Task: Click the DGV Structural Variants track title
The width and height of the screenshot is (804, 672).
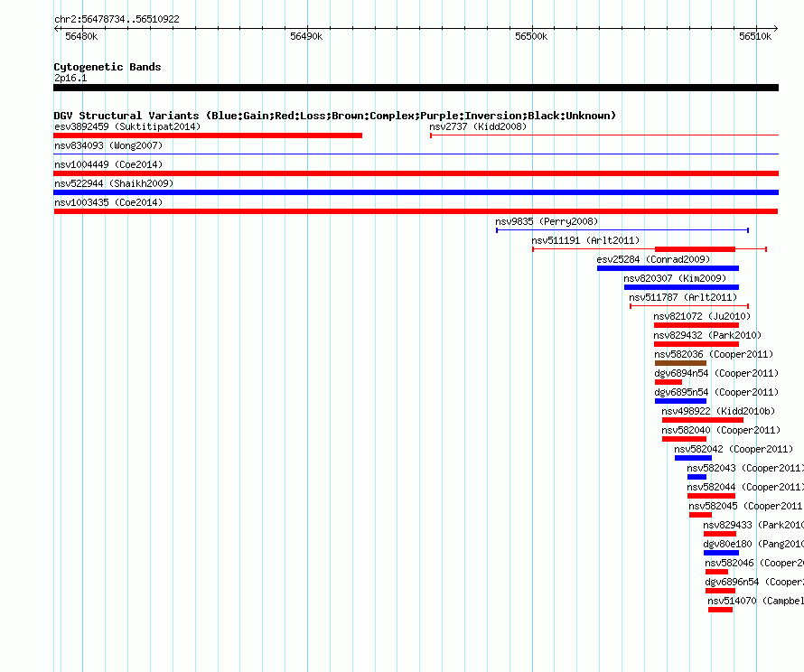Action: [x=335, y=116]
